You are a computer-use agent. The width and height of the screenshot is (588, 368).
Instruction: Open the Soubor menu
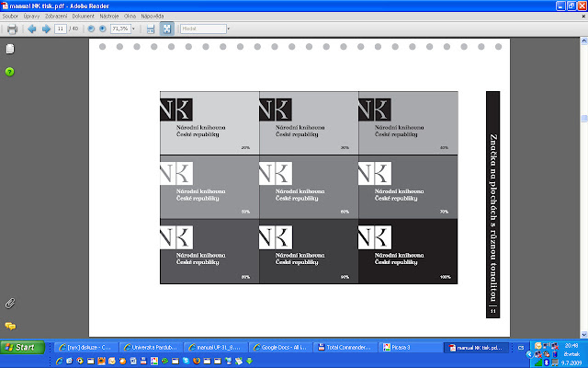click(11, 17)
